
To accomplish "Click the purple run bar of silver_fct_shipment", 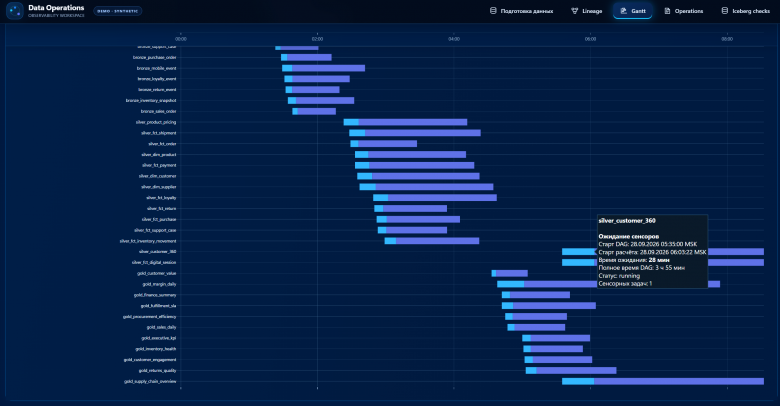I will pos(423,133).
